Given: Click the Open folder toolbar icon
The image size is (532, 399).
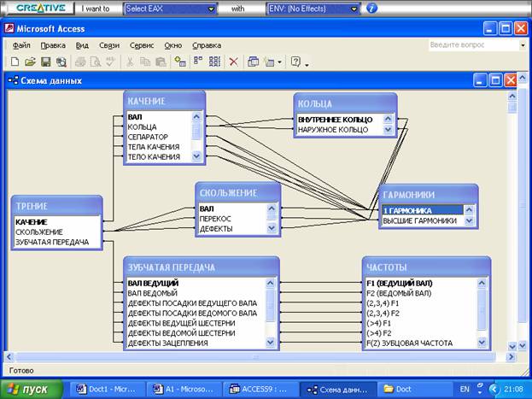Looking at the screenshot, I should coord(30,62).
